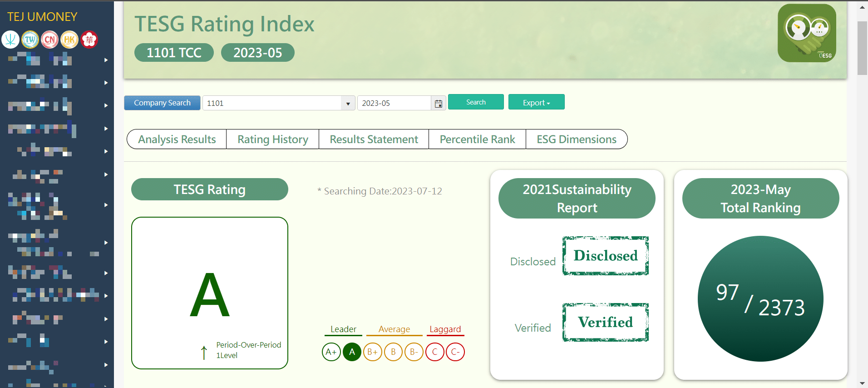868x388 pixels.
Task: Open the Export dropdown menu
Action: coord(536,102)
